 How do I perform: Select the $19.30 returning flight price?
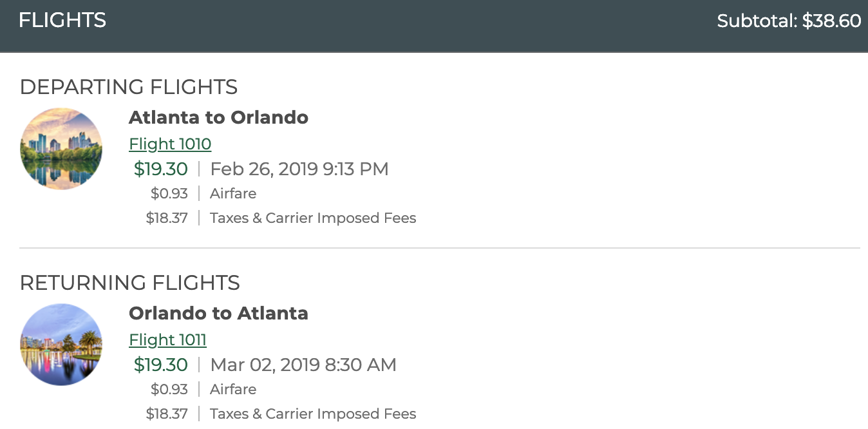[160, 364]
